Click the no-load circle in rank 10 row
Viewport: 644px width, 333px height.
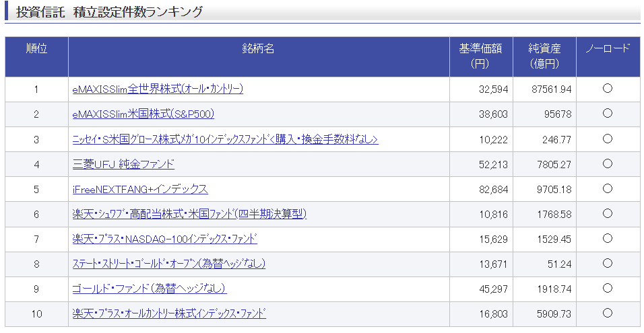coord(607,313)
